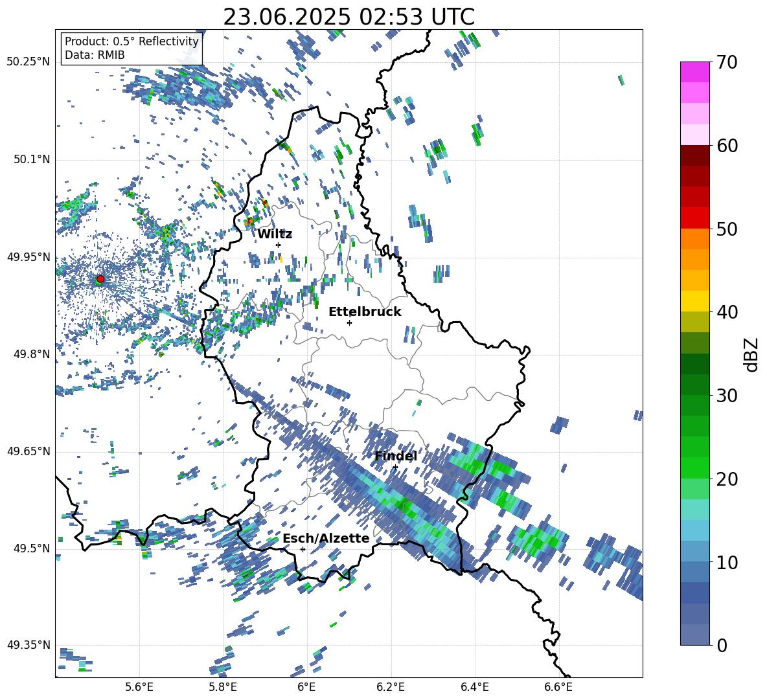Screen dimensions: 767x700
Task: Click the 'Data: RMIB' text
Action: click(x=95, y=55)
